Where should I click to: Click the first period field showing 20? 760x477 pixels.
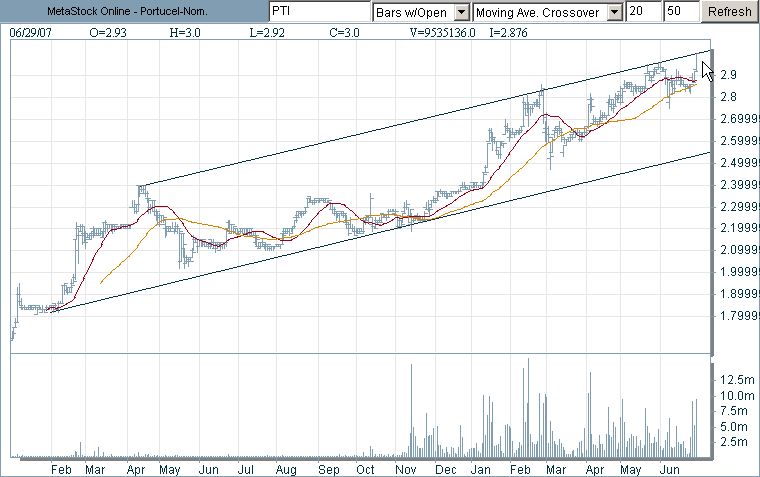coord(639,12)
